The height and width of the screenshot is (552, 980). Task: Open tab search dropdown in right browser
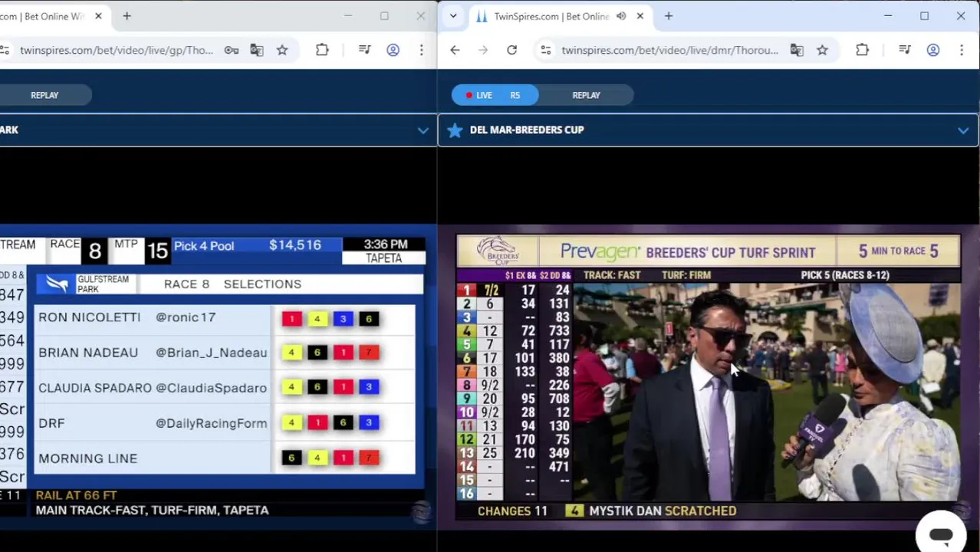pos(453,16)
